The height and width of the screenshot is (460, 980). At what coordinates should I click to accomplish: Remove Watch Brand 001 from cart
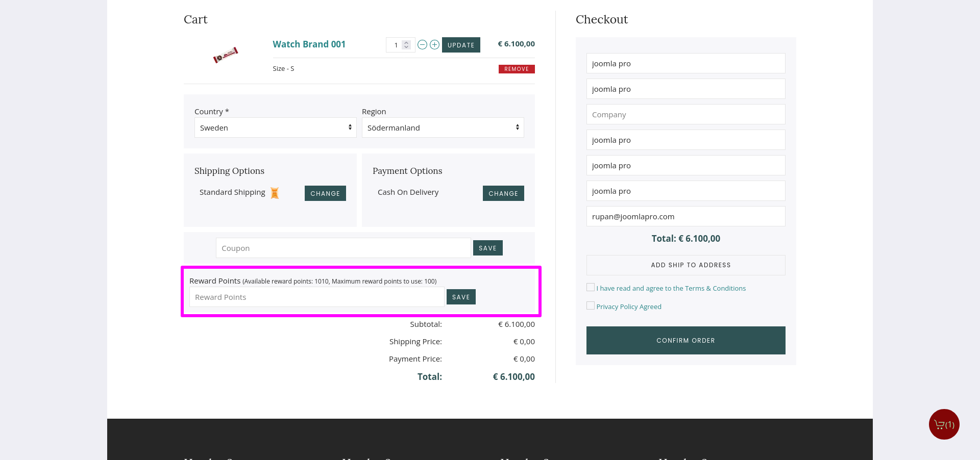pyautogui.click(x=517, y=69)
